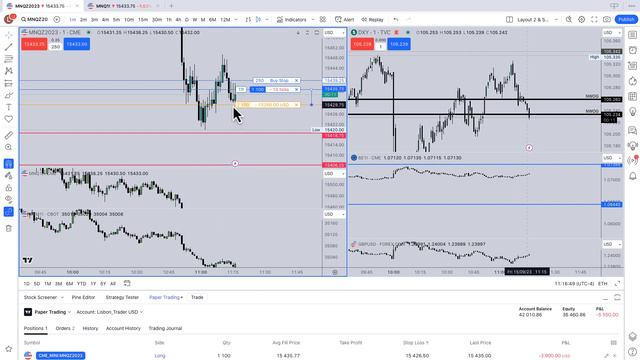Open USD currency dropdown on DXY chart
Viewport: 640px width, 360px height.
pos(612,33)
